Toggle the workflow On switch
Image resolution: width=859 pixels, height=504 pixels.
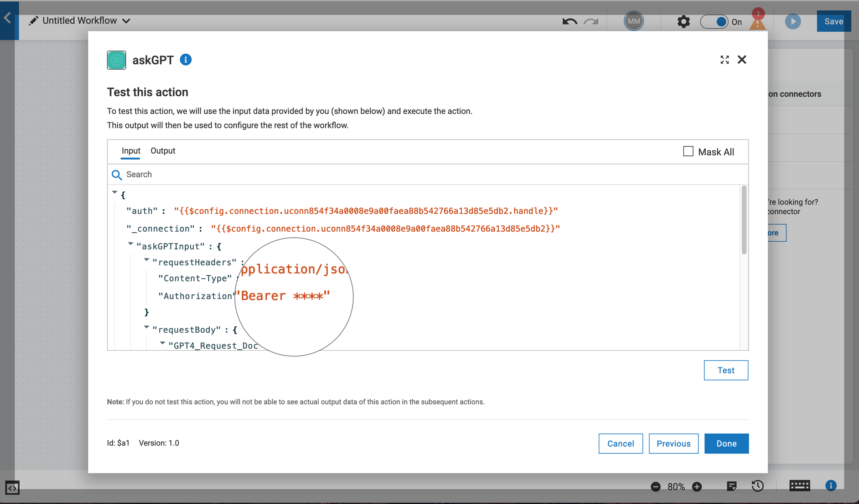coord(714,21)
